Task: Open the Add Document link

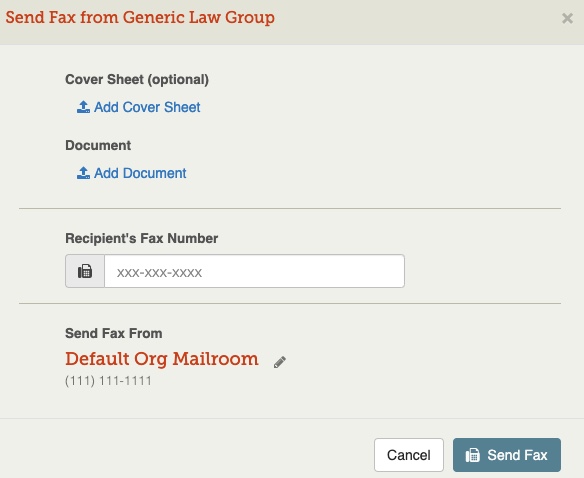Action: pyautogui.click(x=131, y=173)
